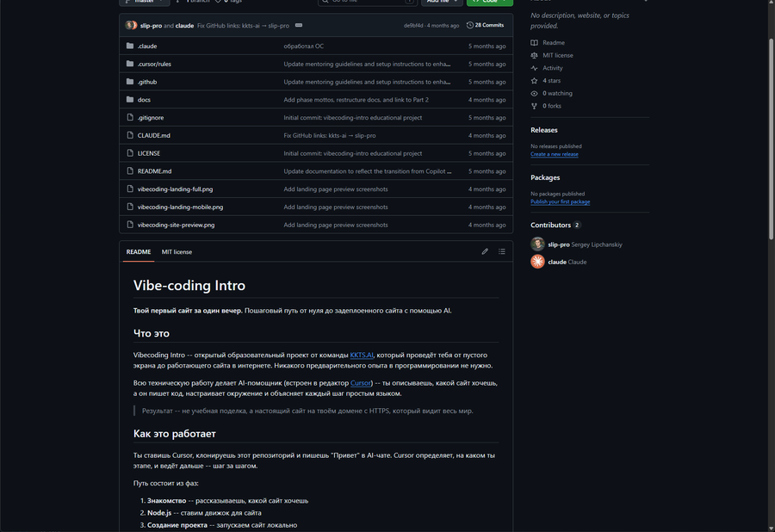This screenshot has width=775, height=532.
Task: Open the Cursor link in README
Action: 360,383
